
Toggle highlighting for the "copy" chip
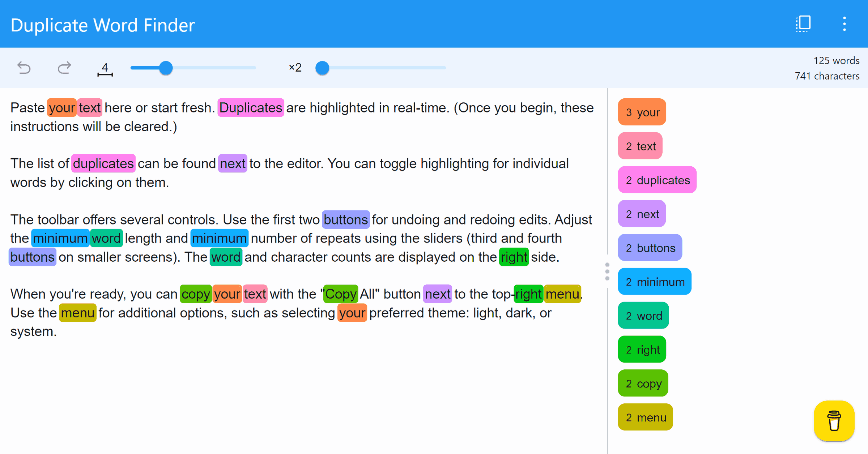tap(643, 383)
